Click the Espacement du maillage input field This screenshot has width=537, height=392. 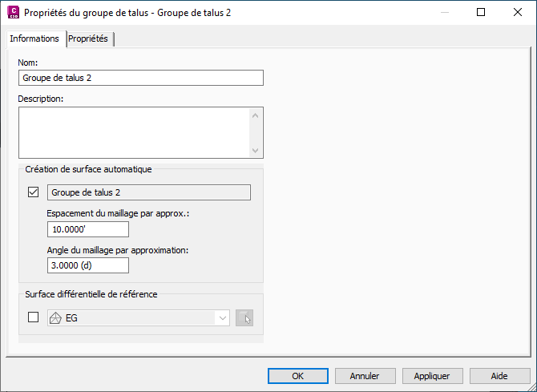[x=88, y=229]
